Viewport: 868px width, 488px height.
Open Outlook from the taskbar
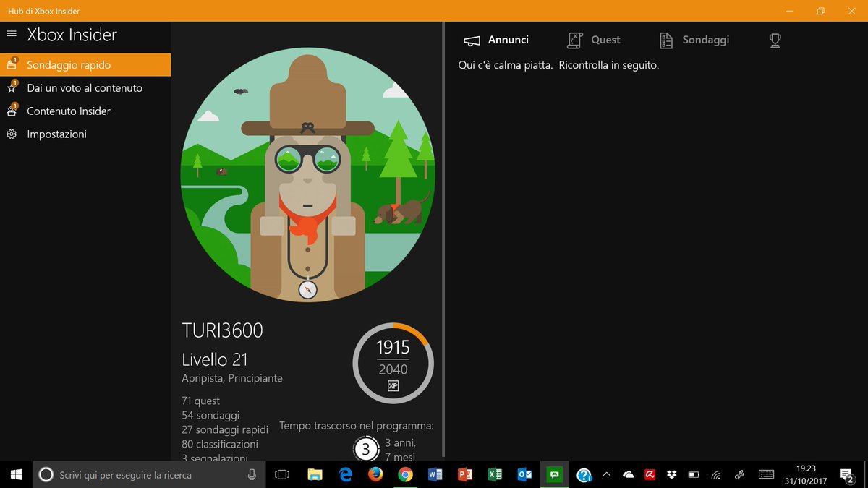pyautogui.click(x=524, y=474)
